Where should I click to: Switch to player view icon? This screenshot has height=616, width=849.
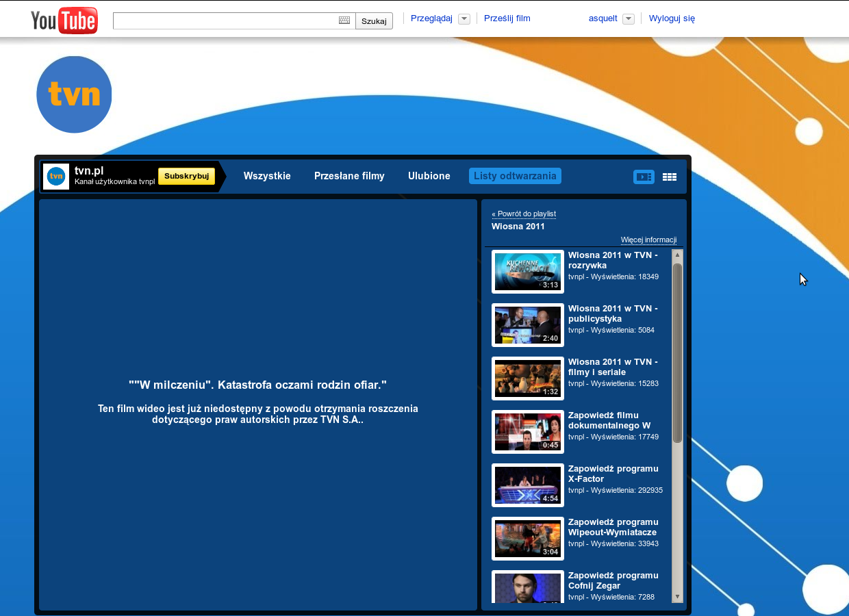click(644, 177)
